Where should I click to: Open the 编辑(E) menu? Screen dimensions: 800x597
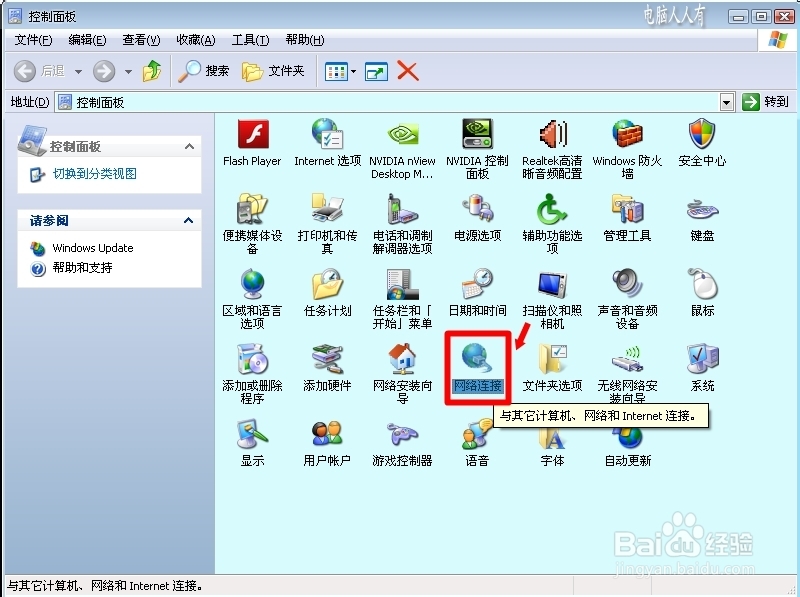point(87,40)
